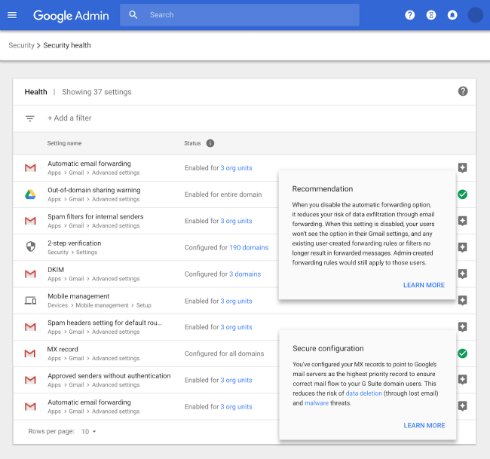Open the main hamburger menu

point(12,15)
